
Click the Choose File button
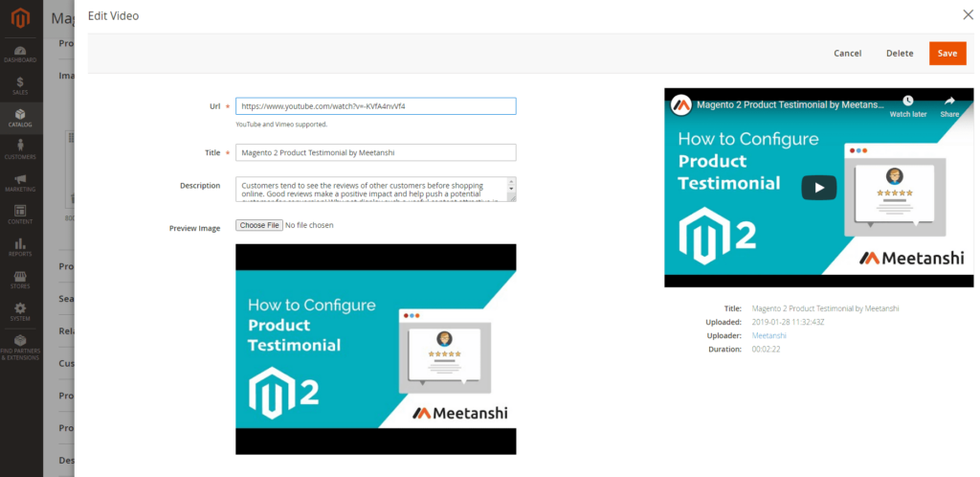point(259,225)
